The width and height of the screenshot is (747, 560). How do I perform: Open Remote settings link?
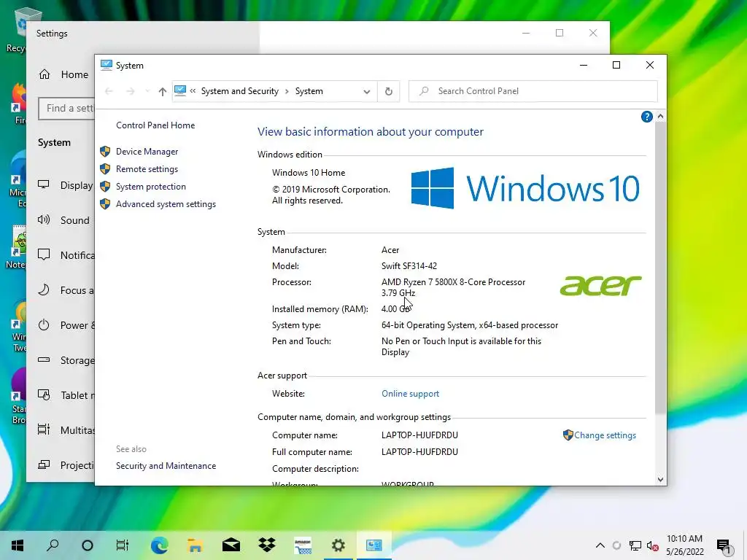pos(147,169)
